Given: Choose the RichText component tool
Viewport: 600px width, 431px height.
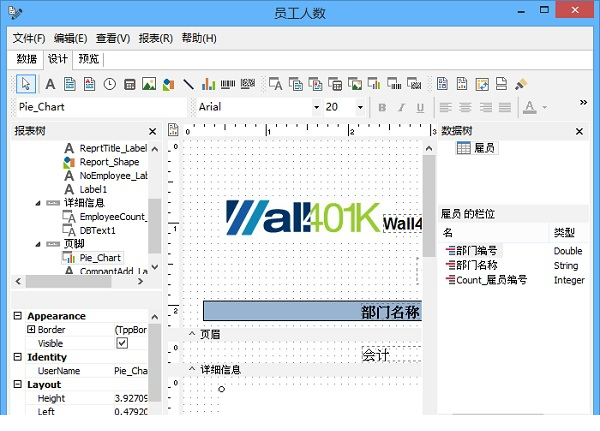Looking at the screenshot, I should (x=90, y=84).
